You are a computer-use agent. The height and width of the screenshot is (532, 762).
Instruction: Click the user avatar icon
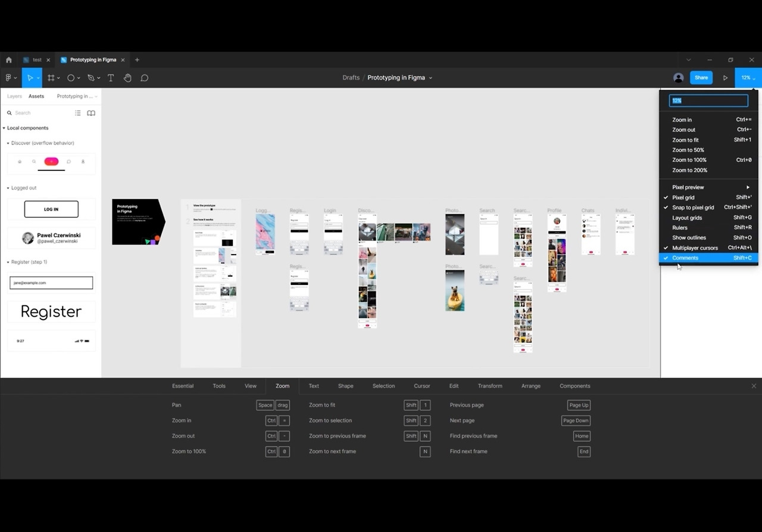[x=678, y=78]
